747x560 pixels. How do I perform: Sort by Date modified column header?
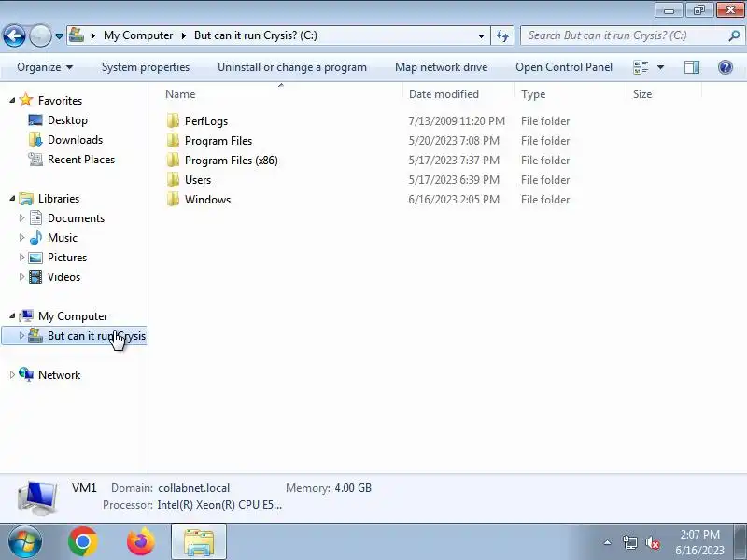point(458,94)
